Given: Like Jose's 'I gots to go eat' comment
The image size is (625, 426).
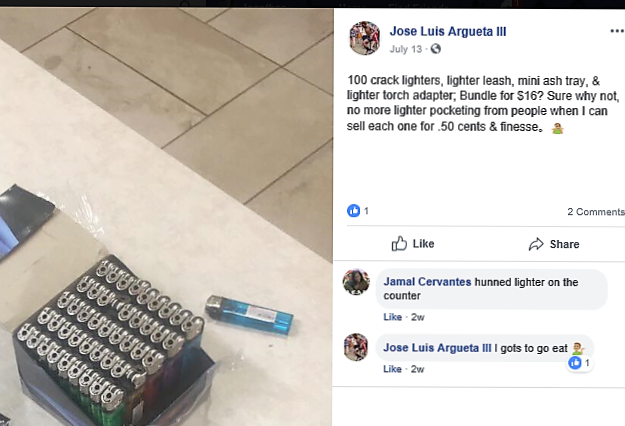Looking at the screenshot, I should click(393, 369).
